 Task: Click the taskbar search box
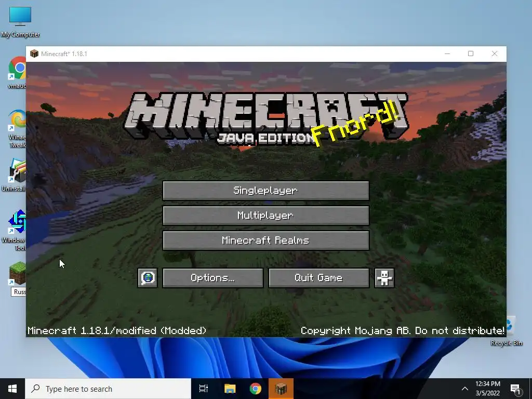pos(108,389)
